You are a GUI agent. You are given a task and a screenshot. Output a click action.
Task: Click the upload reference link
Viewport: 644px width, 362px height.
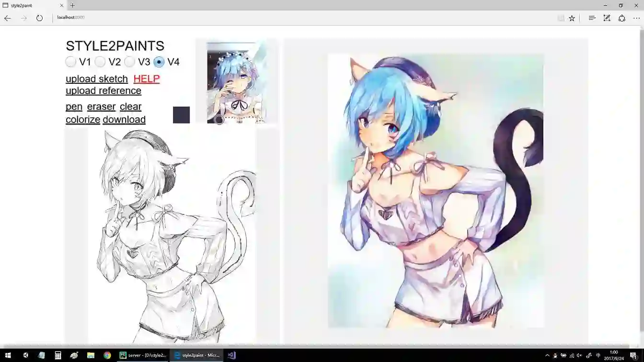point(103,91)
